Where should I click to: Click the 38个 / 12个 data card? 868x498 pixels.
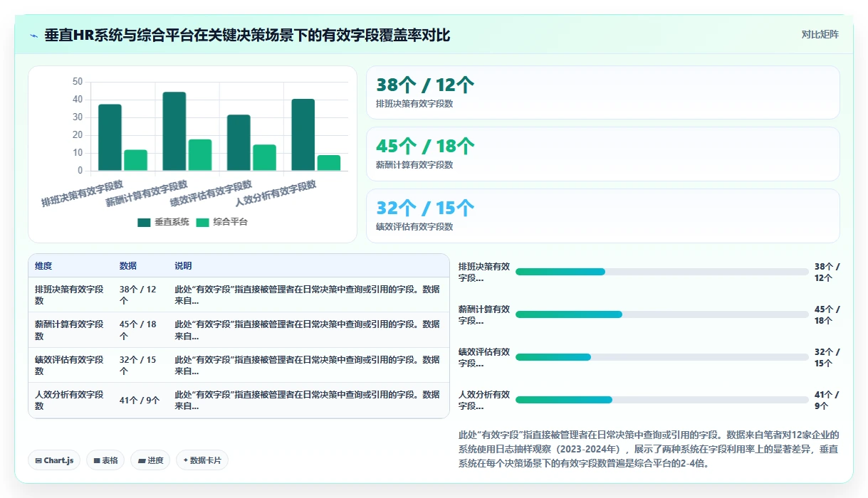click(x=602, y=92)
